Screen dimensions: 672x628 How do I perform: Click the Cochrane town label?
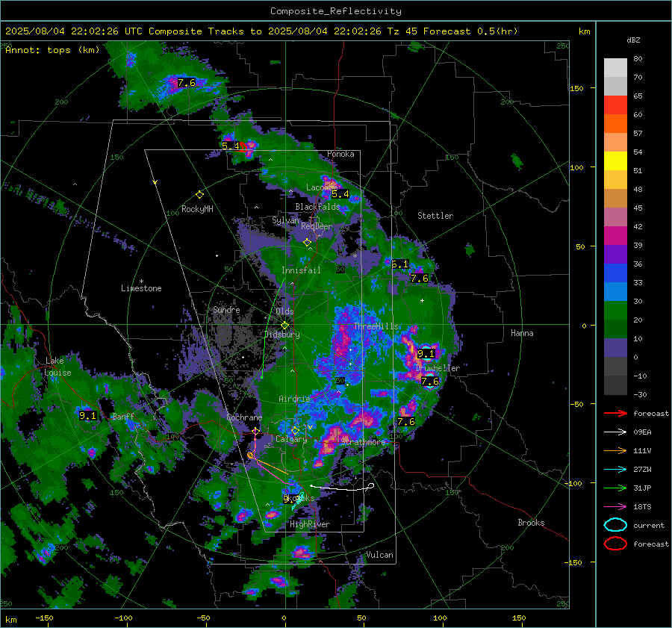point(244,417)
